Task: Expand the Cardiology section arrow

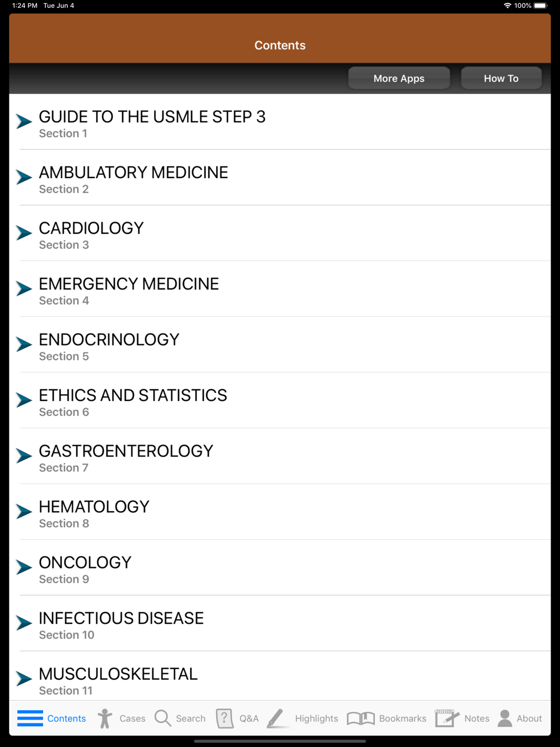Action: click(24, 233)
